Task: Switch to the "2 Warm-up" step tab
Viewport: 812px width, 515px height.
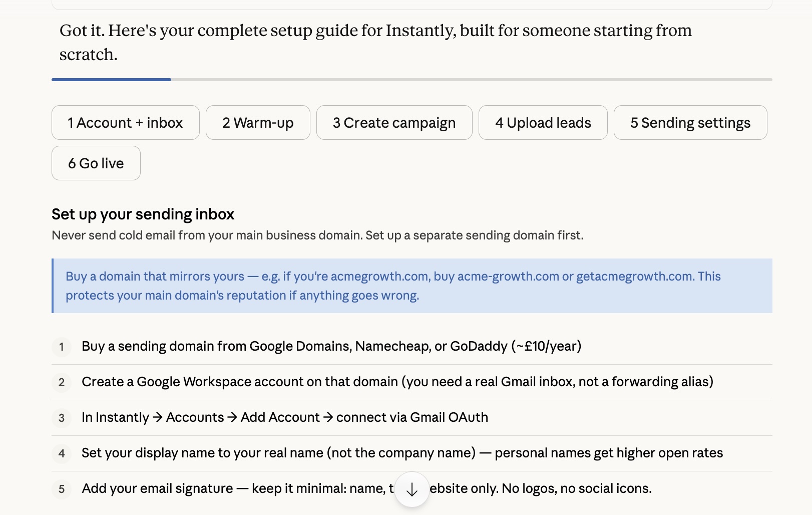Action: tap(258, 123)
